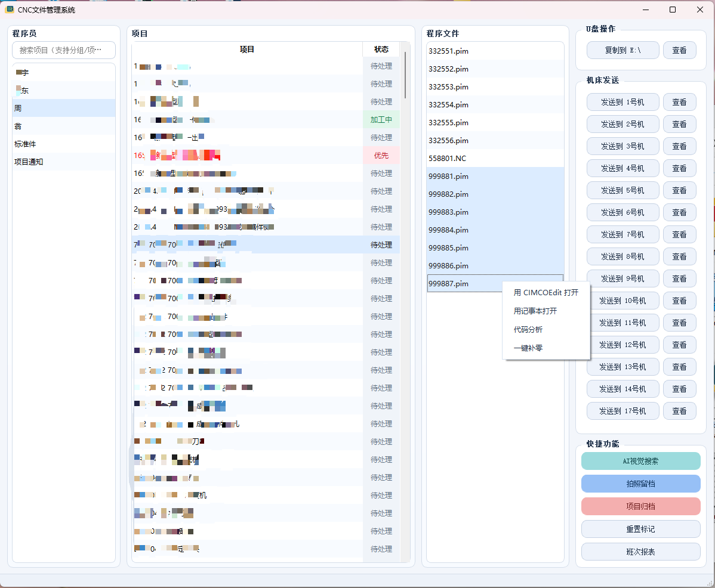This screenshot has width=715, height=588.
Task: Select 项目通知 in programmer list
Action: point(64,162)
